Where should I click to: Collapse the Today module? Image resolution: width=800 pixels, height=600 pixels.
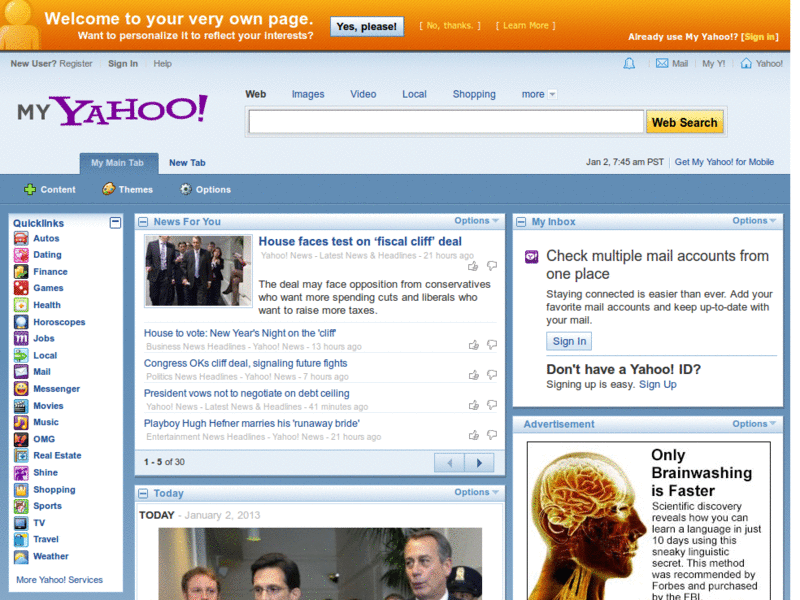pos(143,493)
